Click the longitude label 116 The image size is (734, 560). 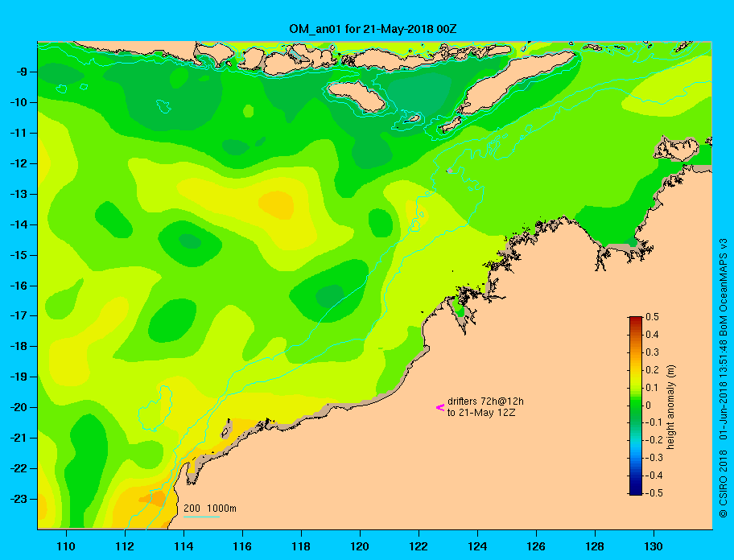pyautogui.click(x=242, y=546)
